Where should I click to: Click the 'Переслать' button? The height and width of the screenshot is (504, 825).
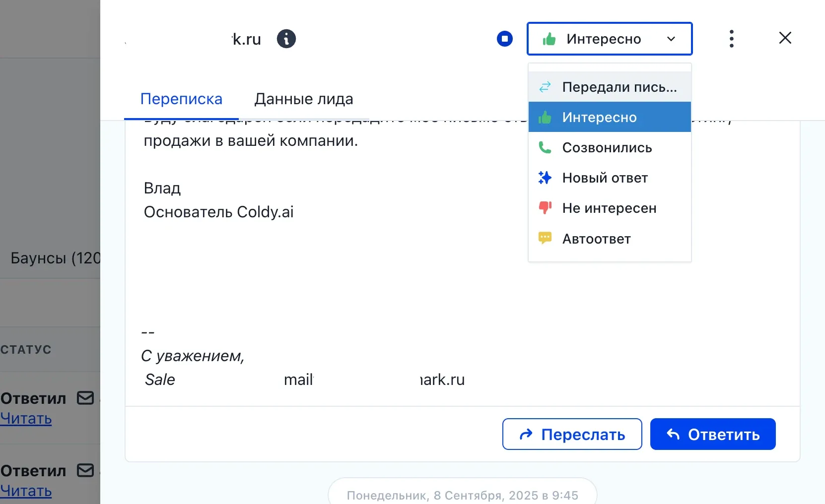click(x=572, y=434)
